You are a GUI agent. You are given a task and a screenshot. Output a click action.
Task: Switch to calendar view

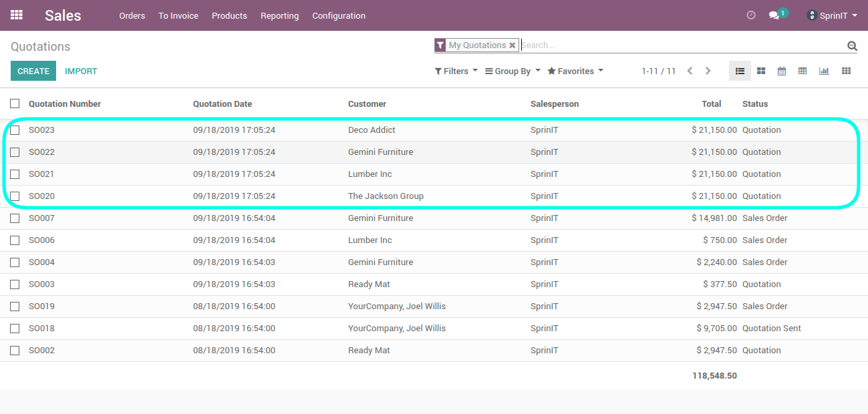(782, 71)
